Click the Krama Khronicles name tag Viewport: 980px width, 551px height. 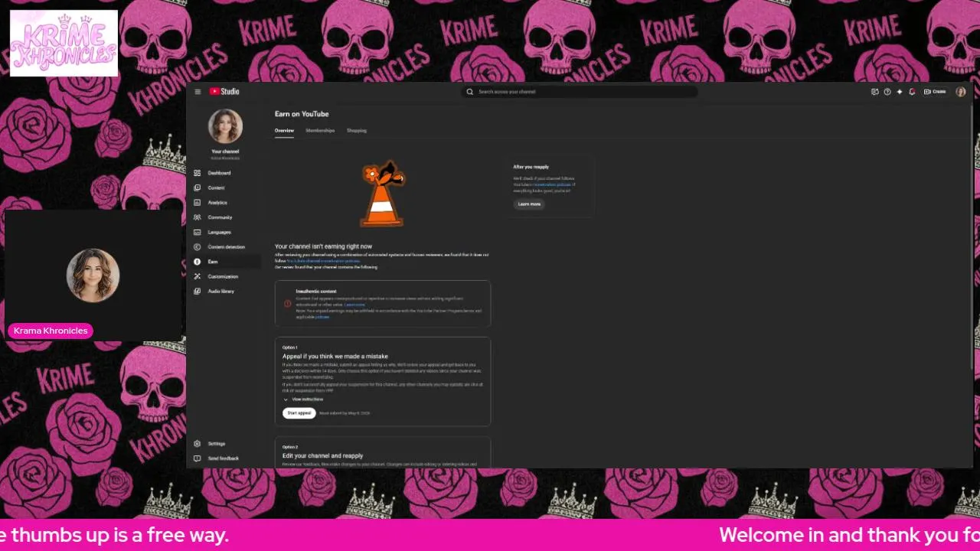pyautogui.click(x=51, y=331)
